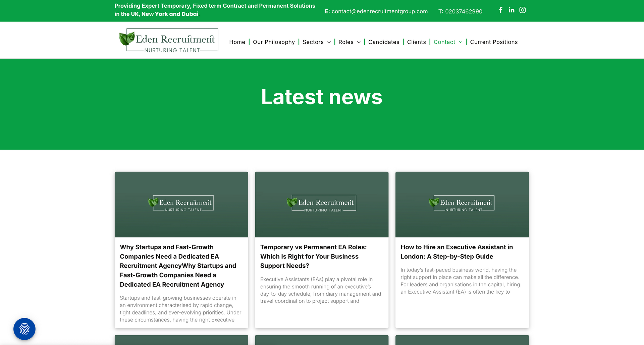Click the 'Providing Expert Temporary' tagline text
Viewport: 644px width, 345px height.
[215, 10]
